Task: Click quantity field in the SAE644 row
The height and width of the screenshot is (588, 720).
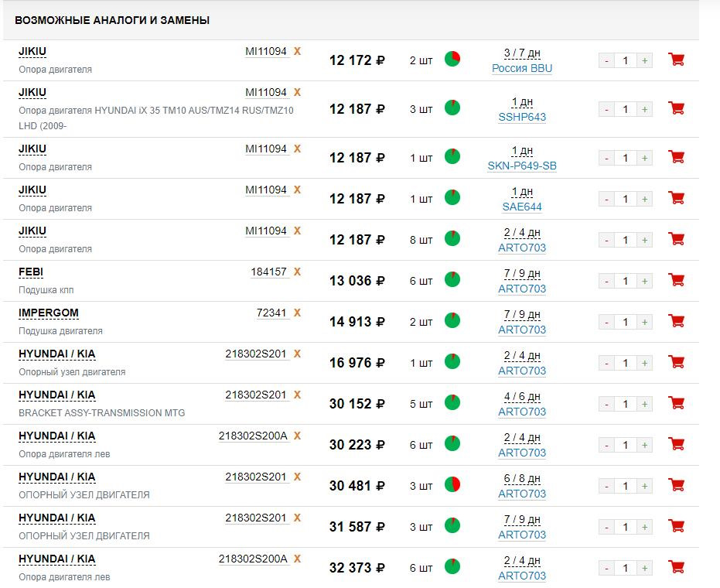Action: pyautogui.click(x=626, y=199)
